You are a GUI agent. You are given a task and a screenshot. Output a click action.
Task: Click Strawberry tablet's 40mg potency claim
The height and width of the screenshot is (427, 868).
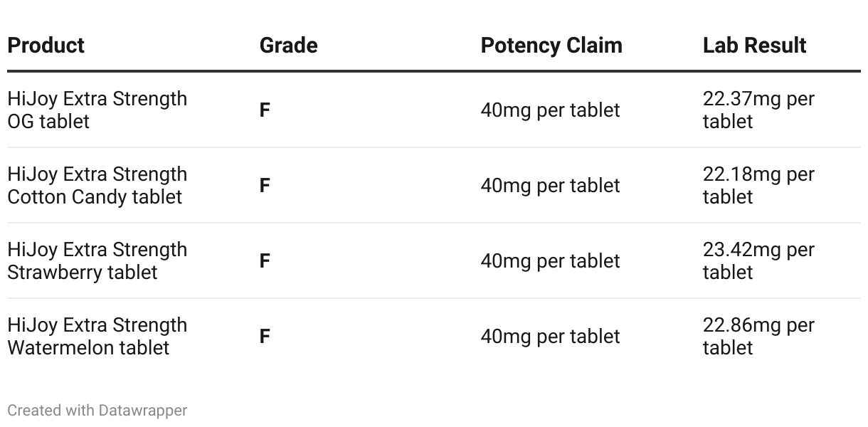click(x=550, y=261)
